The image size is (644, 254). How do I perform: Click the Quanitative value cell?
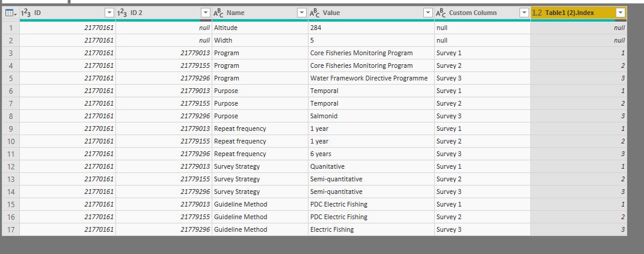pyautogui.click(x=371, y=166)
